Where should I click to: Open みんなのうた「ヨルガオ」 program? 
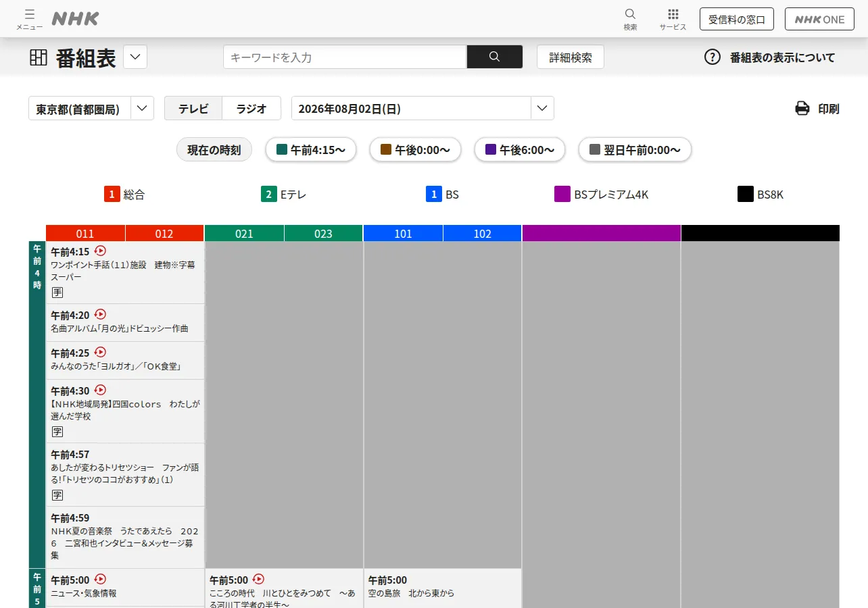(125, 361)
